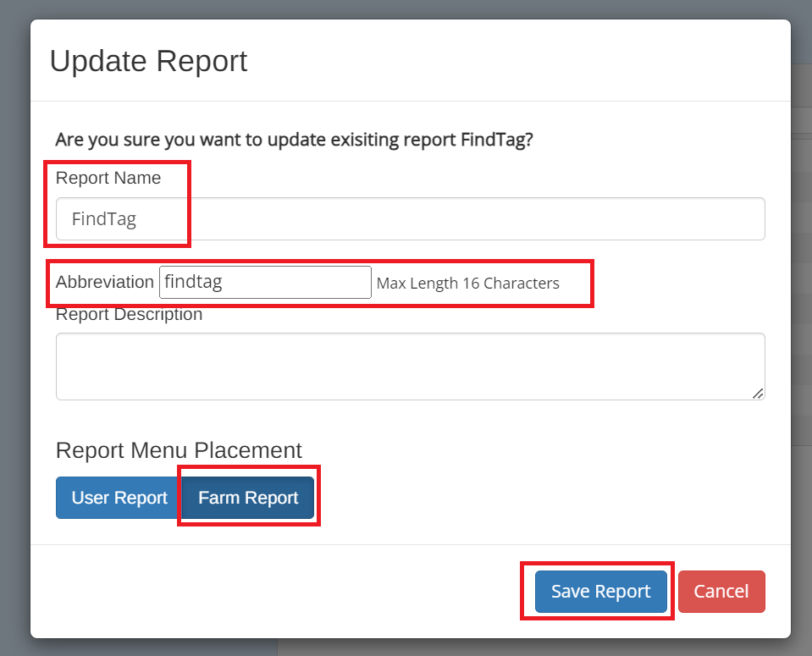Screen dimensions: 812x656
Task: Save the report with Save Report
Action: [600, 592]
